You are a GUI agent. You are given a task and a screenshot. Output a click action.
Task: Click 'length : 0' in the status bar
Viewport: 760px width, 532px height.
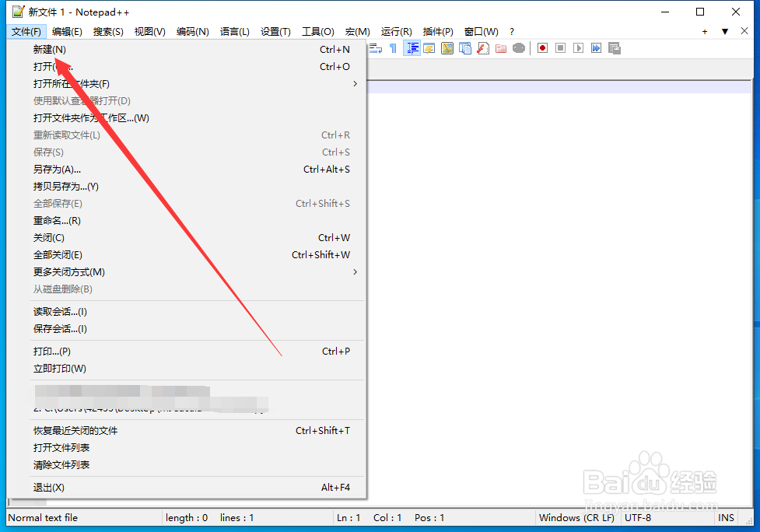187,517
